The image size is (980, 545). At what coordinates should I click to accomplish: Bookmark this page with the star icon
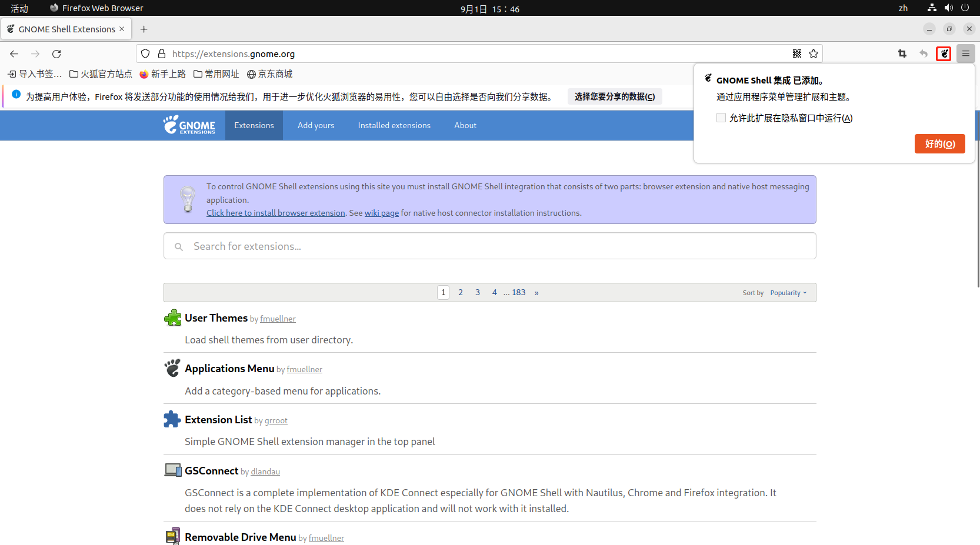814,54
